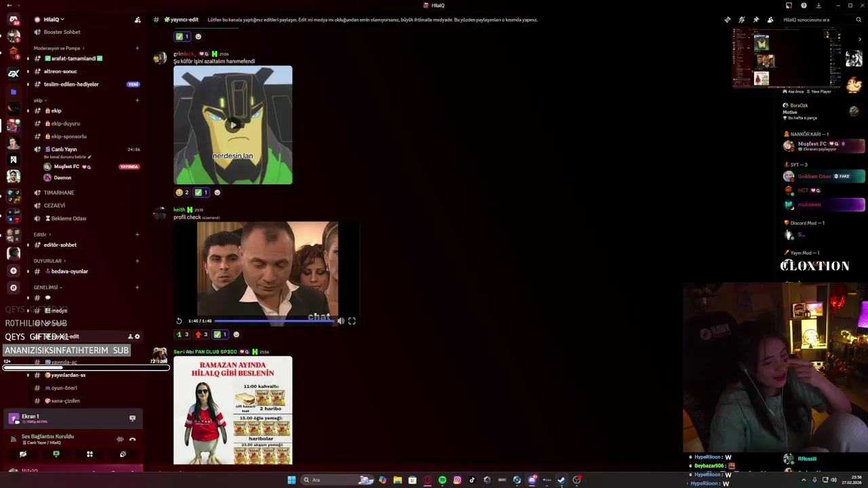Turn on camera icon in voice panel
The height and width of the screenshot is (488, 868).
coord(23,454)
